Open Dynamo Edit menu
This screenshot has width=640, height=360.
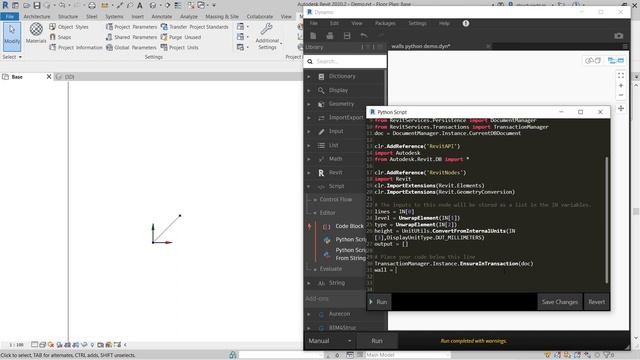(334, 23)
